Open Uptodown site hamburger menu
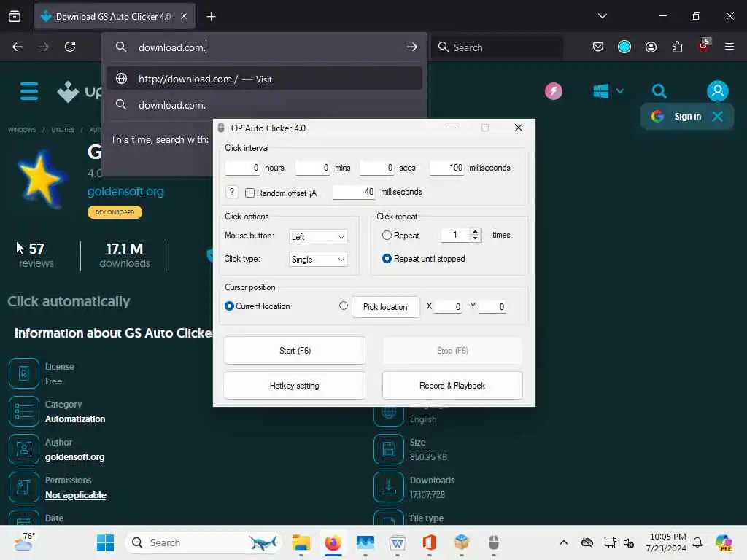The height and width of the screenshot is (560, 747). tap(29, 91)
